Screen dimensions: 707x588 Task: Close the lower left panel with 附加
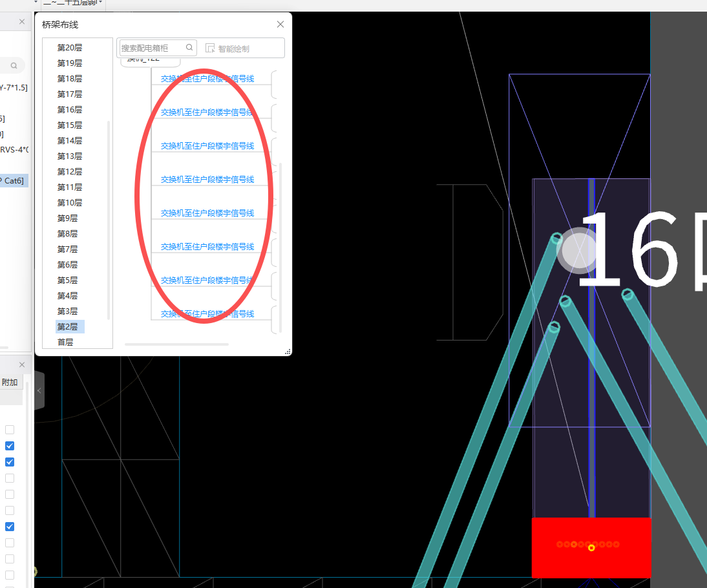(x=21, y=364)
